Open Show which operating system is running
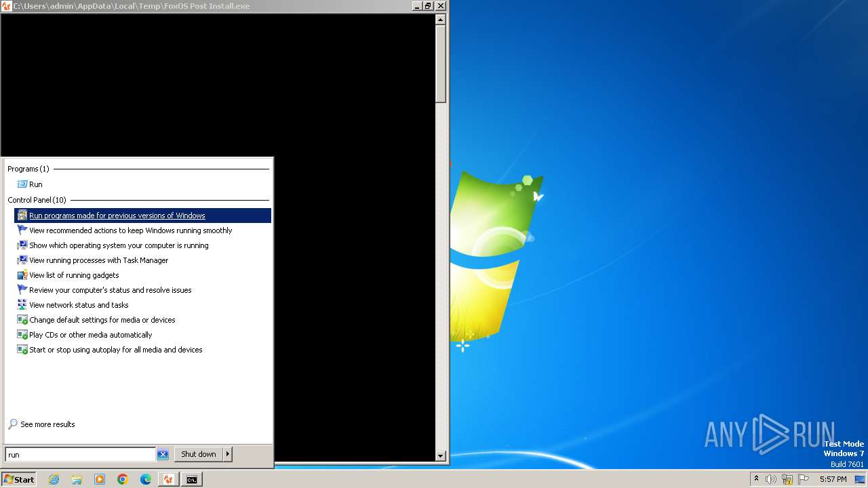This screenshot has height=488, width=868. (x=143, y=245)
